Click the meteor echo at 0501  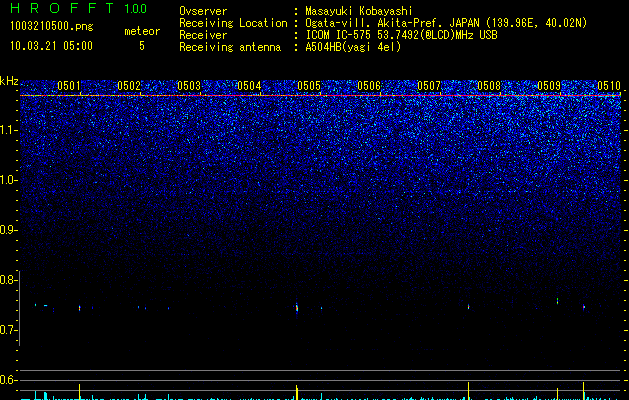(79, 308)
